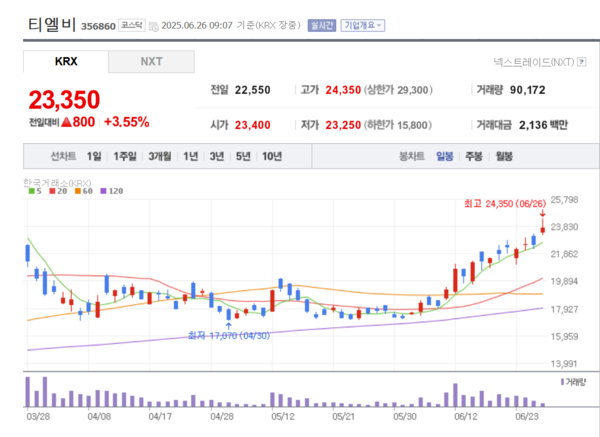Open the 넥스트레이드(NXT) info link
Viewport: 600px width, 437px height.
(534, 62)
